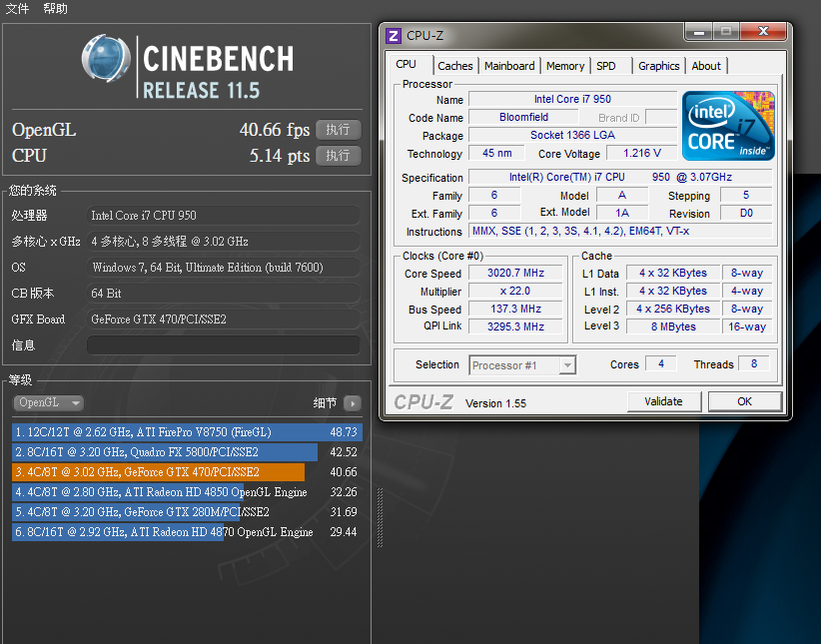821x644 pixels.
Task: Click the 细节 details label
Action: point(325,403)
